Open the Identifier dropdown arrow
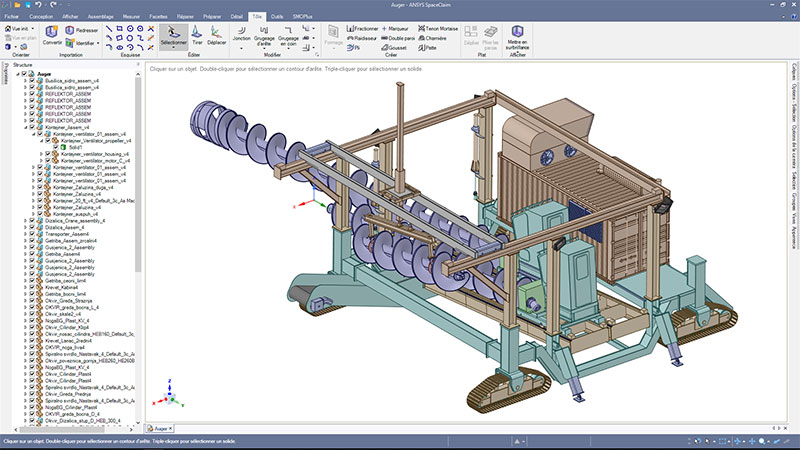The height and width of the screenshot is (450, 800). pyautogui.click(x=97, y=44)
